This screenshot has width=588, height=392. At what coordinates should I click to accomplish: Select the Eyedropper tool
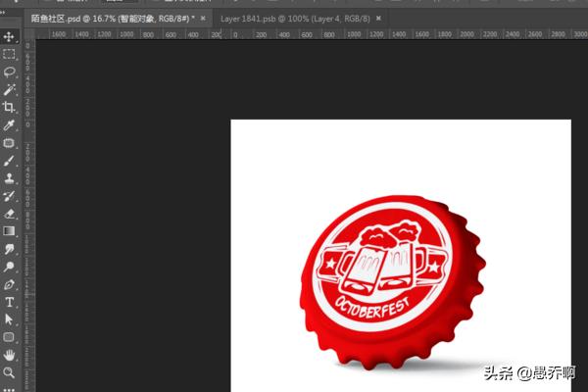pos(10,125)
